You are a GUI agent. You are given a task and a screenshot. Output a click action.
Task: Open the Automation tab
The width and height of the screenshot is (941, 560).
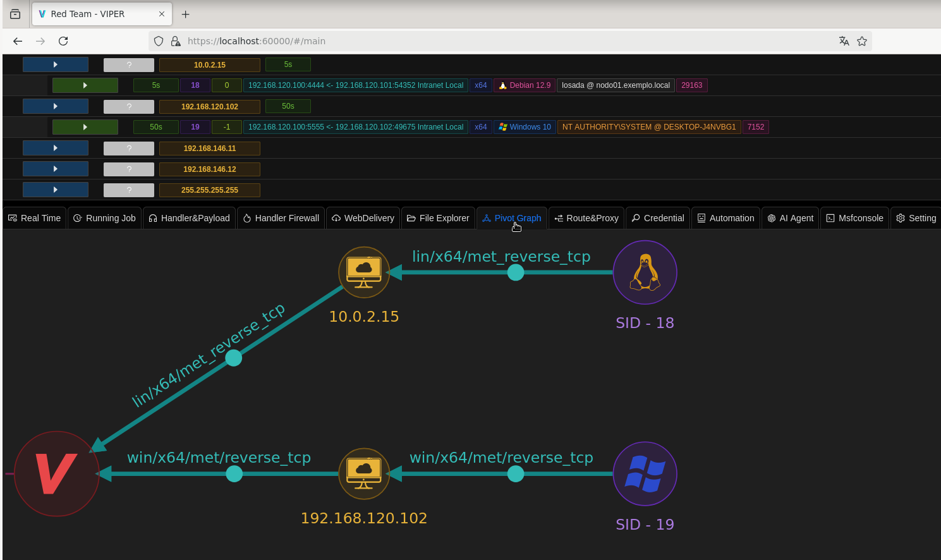click(x=725, y=218)
